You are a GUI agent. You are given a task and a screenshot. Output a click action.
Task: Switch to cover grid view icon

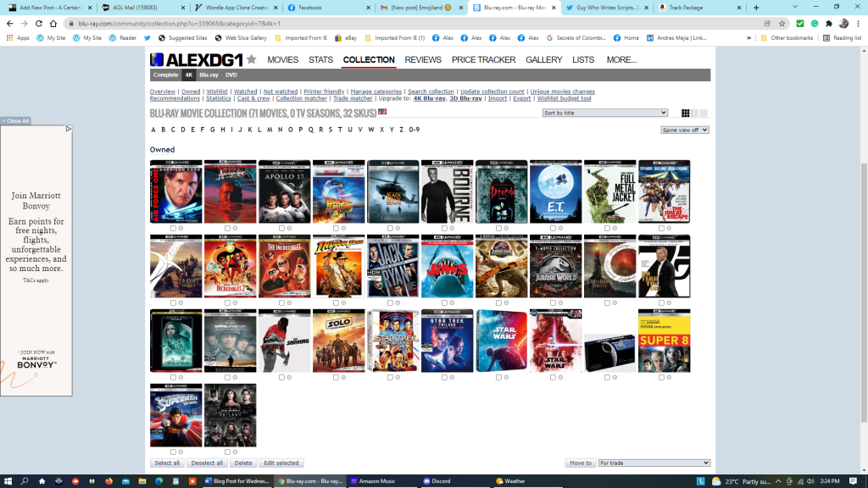(x=686, y=114)
